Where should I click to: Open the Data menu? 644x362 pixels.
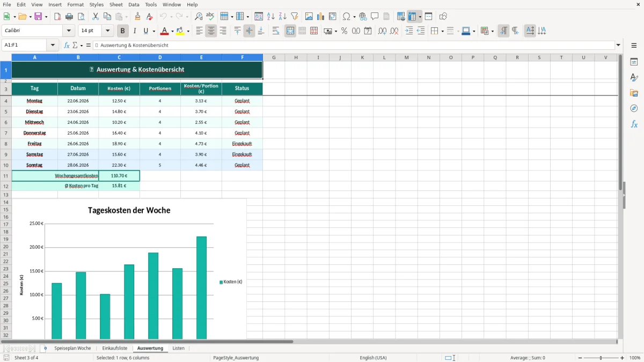(134, 4)
